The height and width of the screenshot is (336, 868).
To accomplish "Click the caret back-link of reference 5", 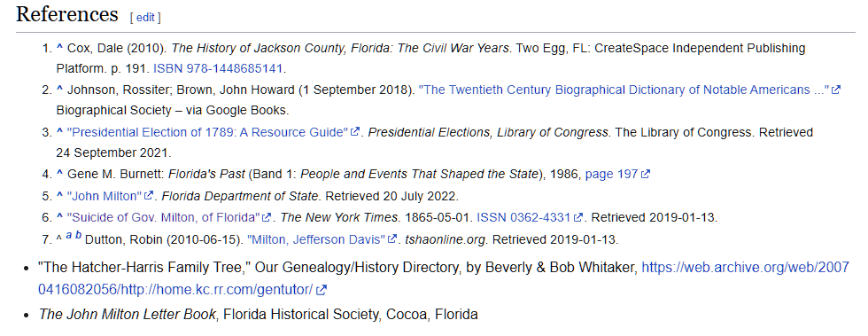I will (59, 196).
